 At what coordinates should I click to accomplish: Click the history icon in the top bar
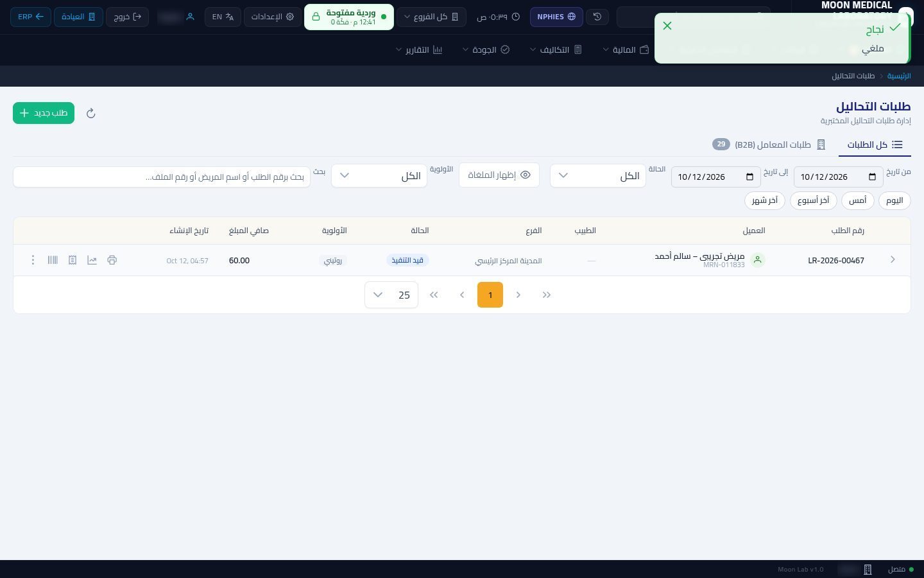(597, 17)
